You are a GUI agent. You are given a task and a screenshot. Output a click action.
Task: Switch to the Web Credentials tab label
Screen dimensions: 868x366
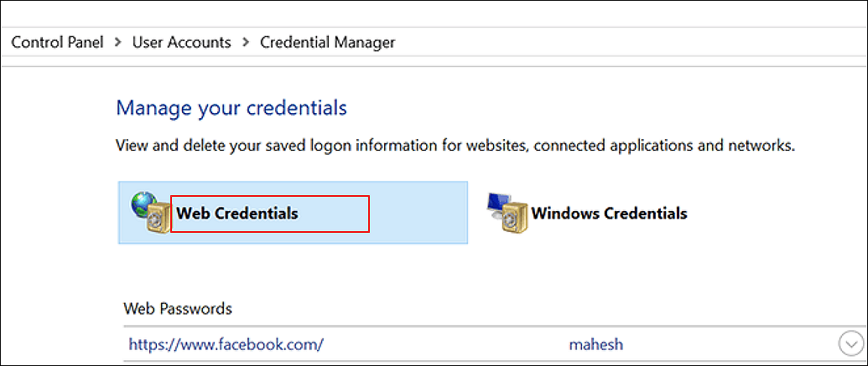point(237,214)
